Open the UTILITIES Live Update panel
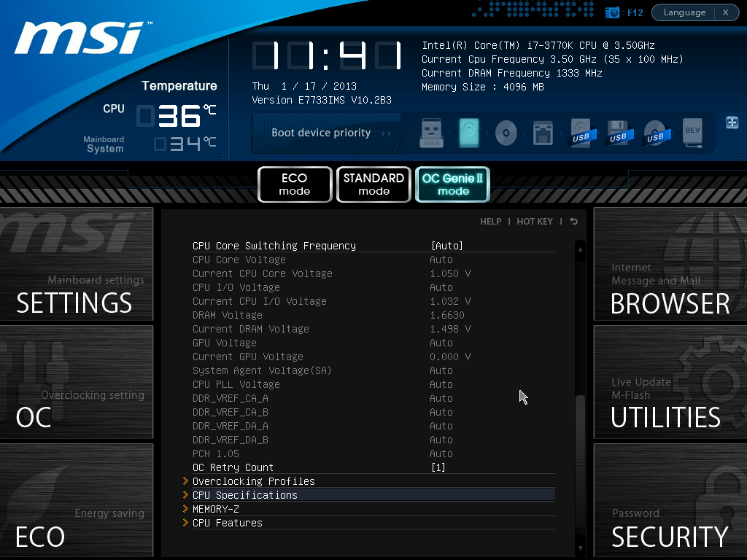Screen dimensions: 747x560 pos(670,382)
